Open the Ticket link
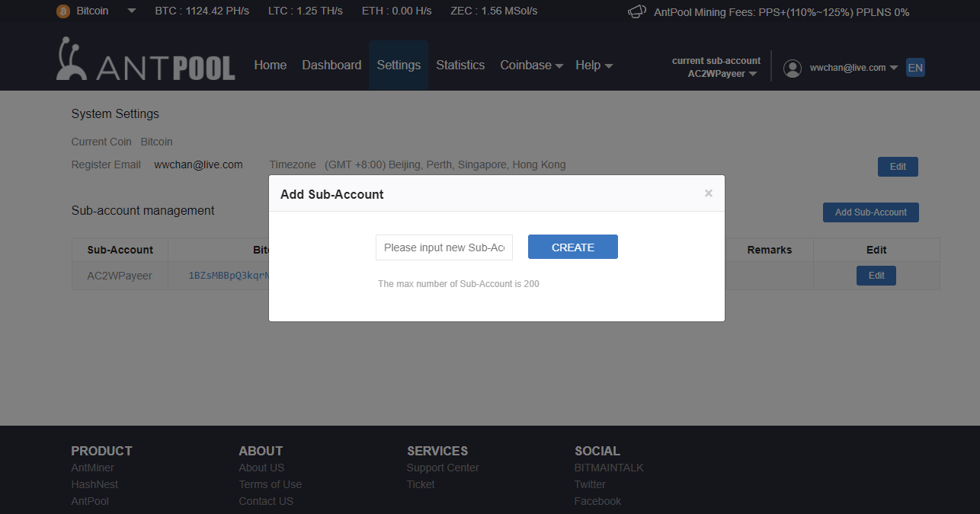This screenshot has width=980, height=514. click(x=421, y=484)
